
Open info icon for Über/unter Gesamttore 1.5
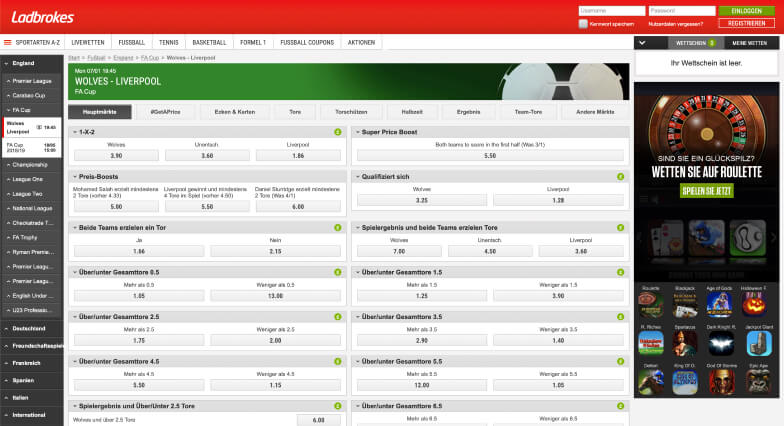(x=620, y=272)
